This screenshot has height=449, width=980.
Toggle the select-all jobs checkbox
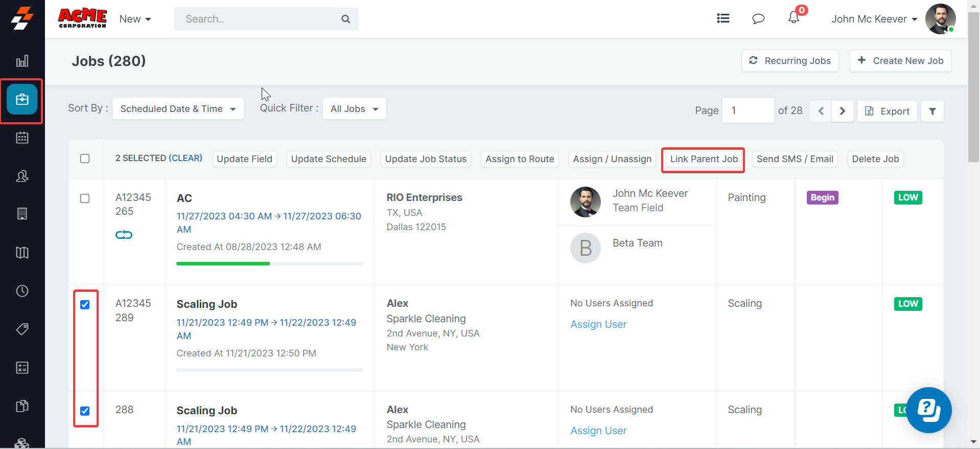click(85, 159)
